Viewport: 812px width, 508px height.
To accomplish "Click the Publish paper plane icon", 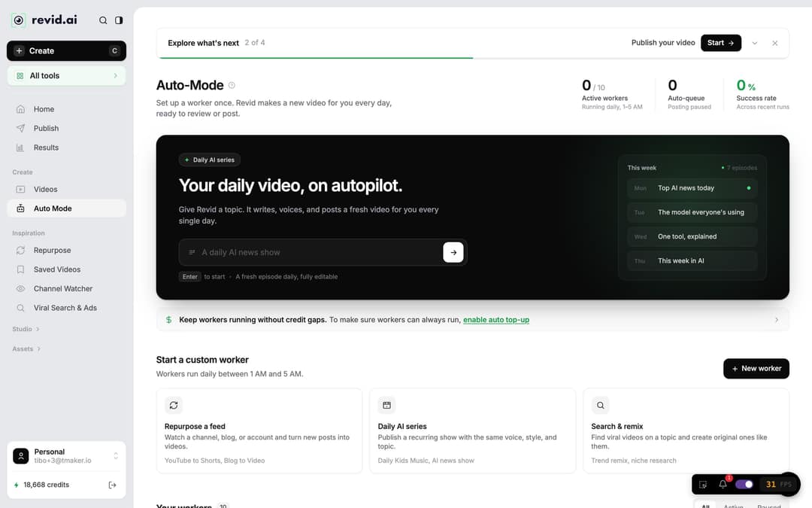I will click(x=20, y=129).
